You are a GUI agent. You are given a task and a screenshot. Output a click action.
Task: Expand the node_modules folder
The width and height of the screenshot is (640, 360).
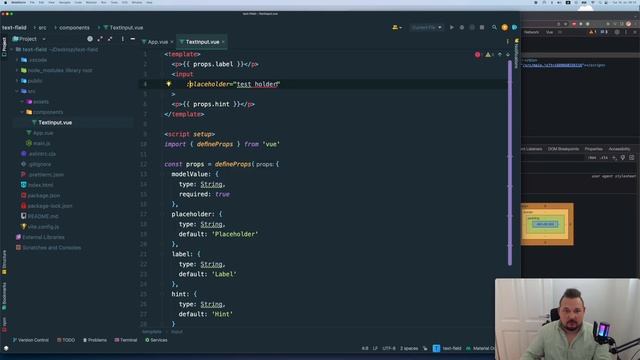pyautogui.click(x=18, y=70)
